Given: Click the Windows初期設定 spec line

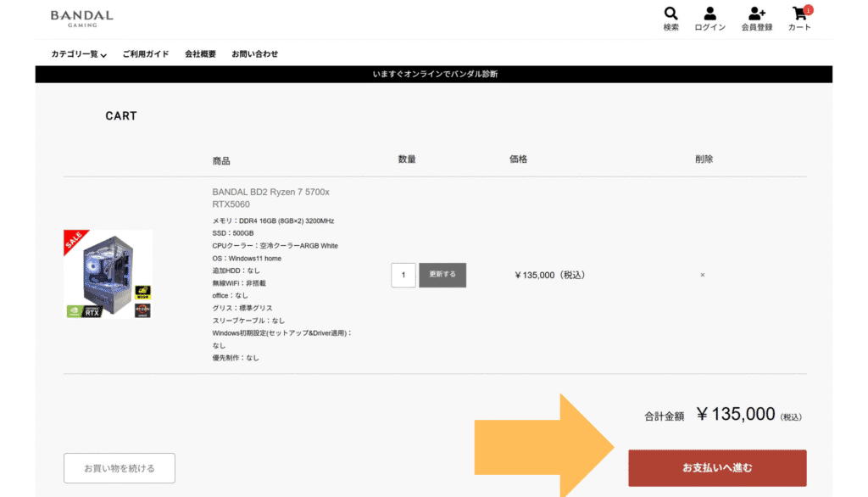Looking at the screenshot, I should pyautogui.click(x=282, y=339).
